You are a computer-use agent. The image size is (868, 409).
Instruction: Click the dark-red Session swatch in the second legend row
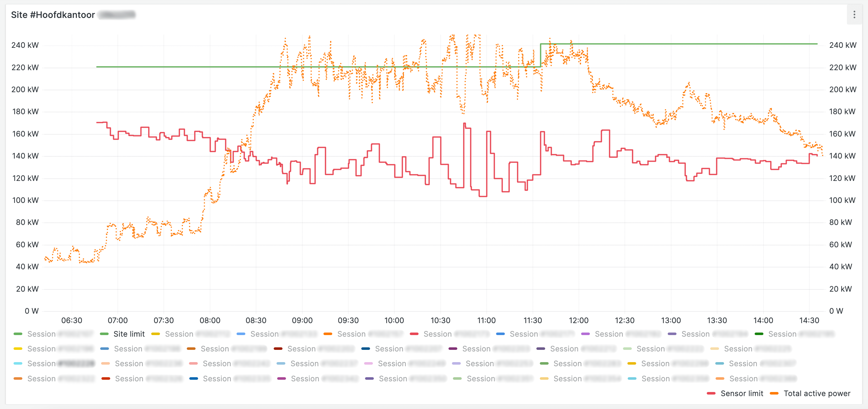(x=278, y=349)
